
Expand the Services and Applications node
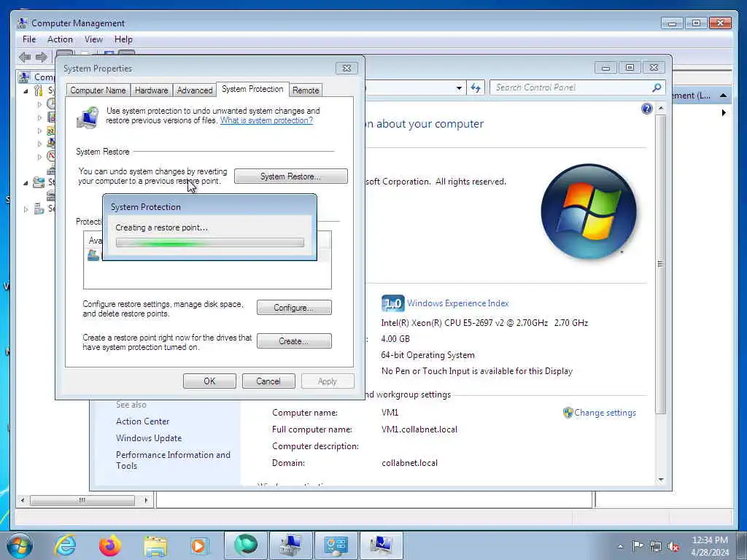26,209
